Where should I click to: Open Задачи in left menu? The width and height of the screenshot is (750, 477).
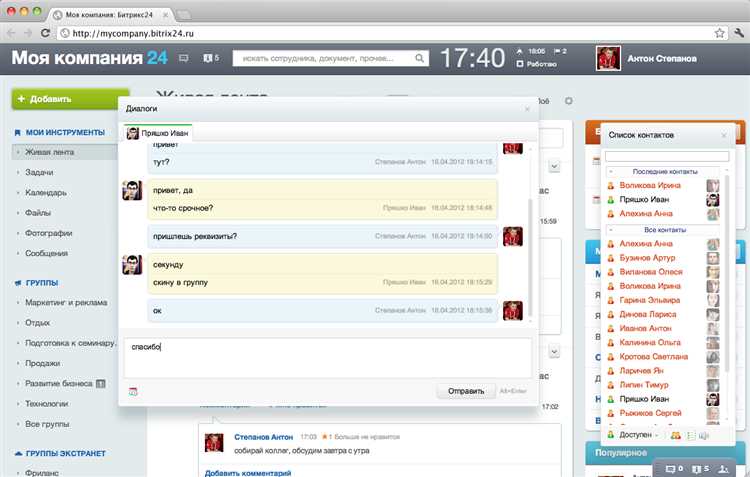pyautogui.click(x=39, y=172)
